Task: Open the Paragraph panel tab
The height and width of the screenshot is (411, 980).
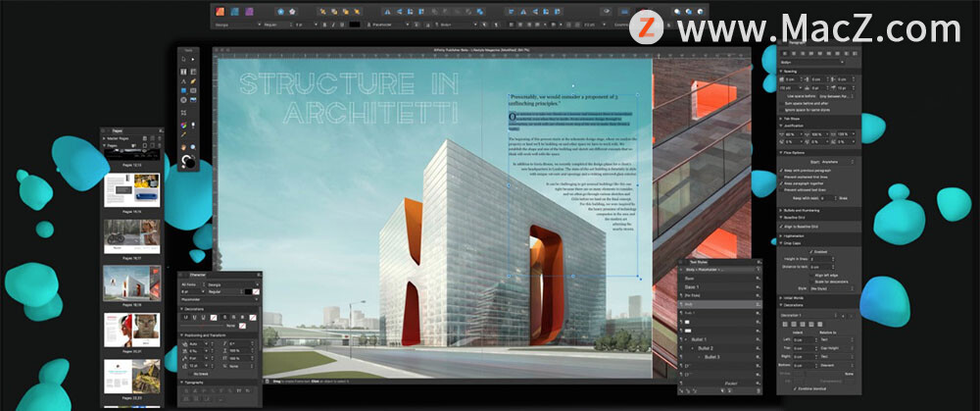Action: point(796,42)
